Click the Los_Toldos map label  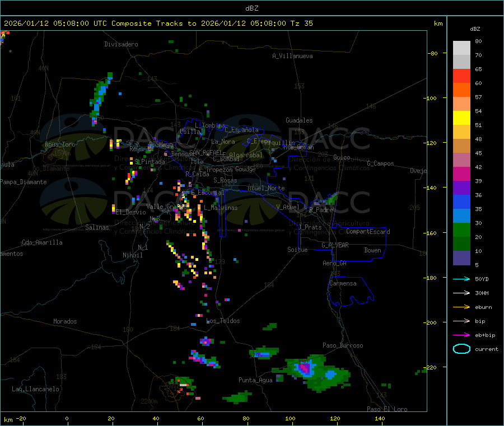pos(223,321)
